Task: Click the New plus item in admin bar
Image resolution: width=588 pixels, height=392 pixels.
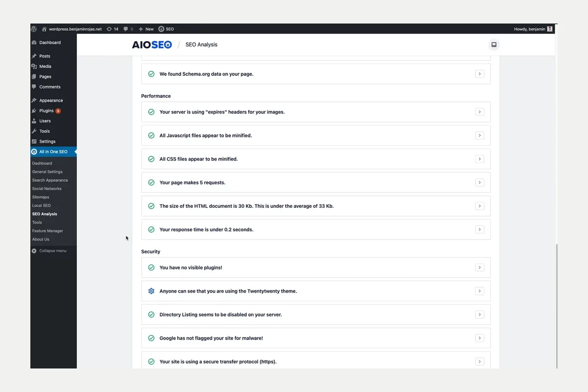Action: click(146, 29)
